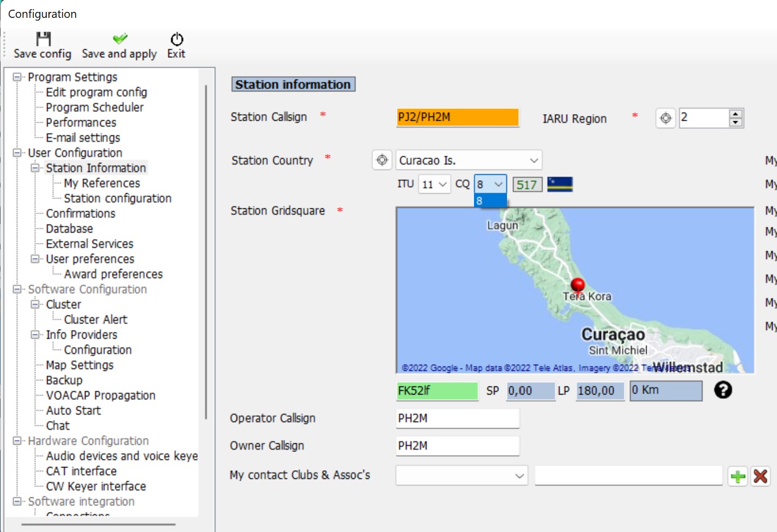Click the target icon beside IARU Region
Screen dimensions: 777x532
[666, 118]
